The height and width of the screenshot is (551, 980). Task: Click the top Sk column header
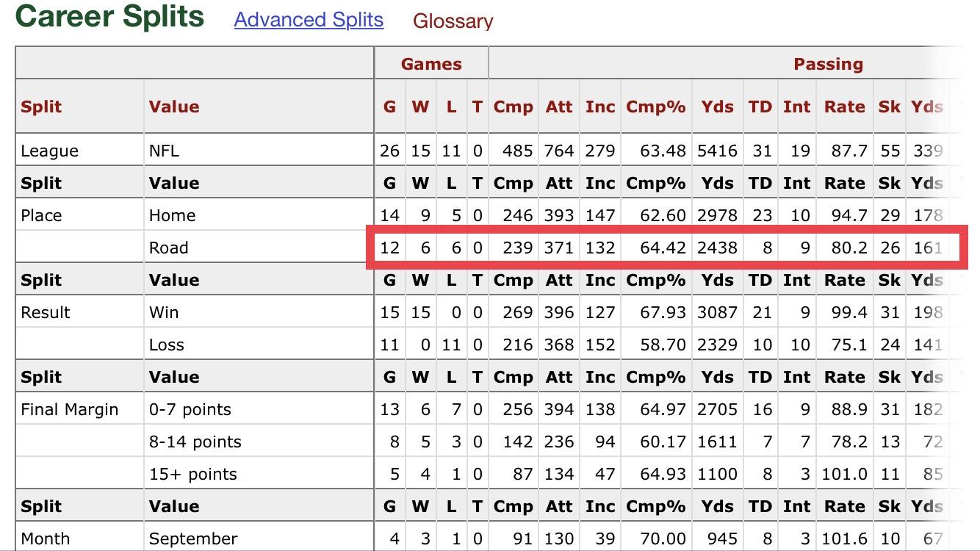890,107
